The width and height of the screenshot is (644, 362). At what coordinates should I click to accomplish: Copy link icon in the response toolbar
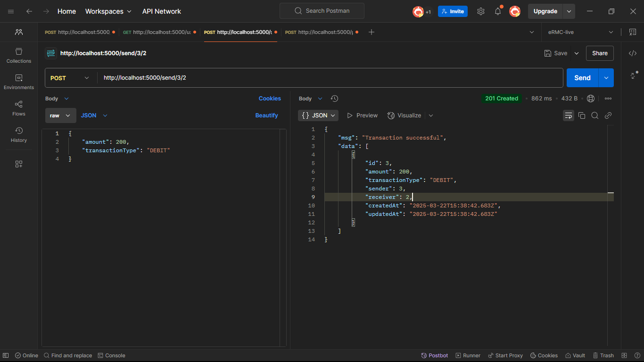(x=608, y=115)
